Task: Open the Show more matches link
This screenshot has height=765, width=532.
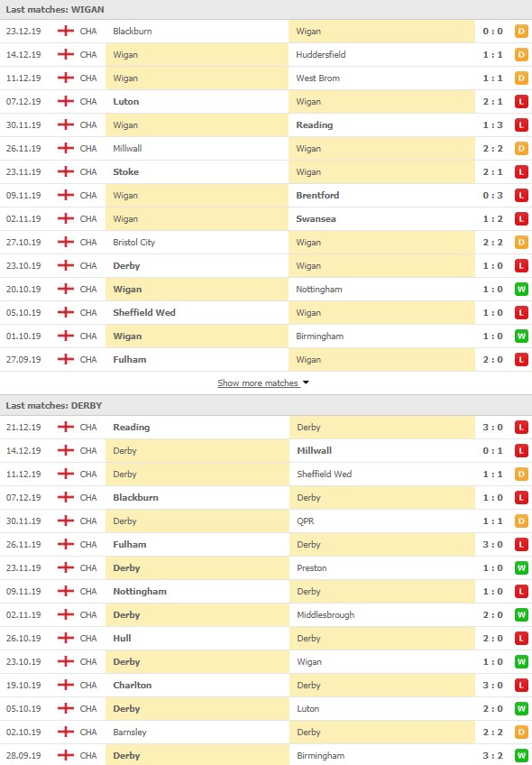Action: (x=258, y=383)
